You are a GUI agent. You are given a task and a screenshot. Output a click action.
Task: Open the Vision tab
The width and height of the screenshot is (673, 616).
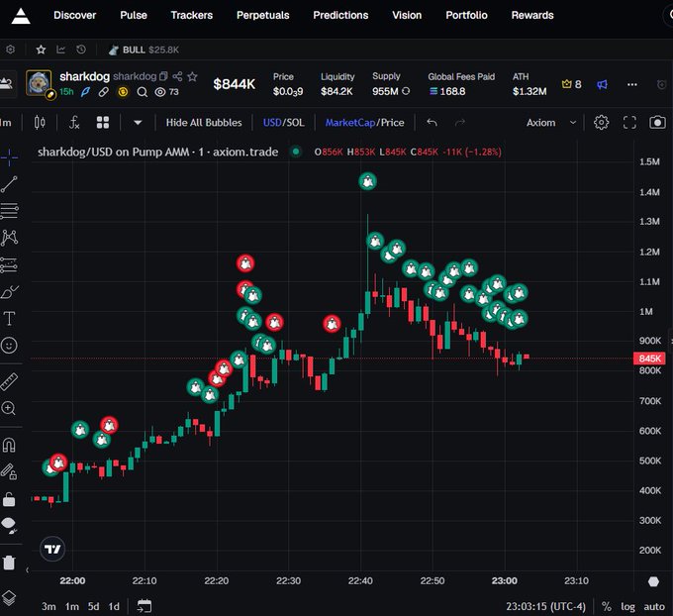(x=407, y=16)
